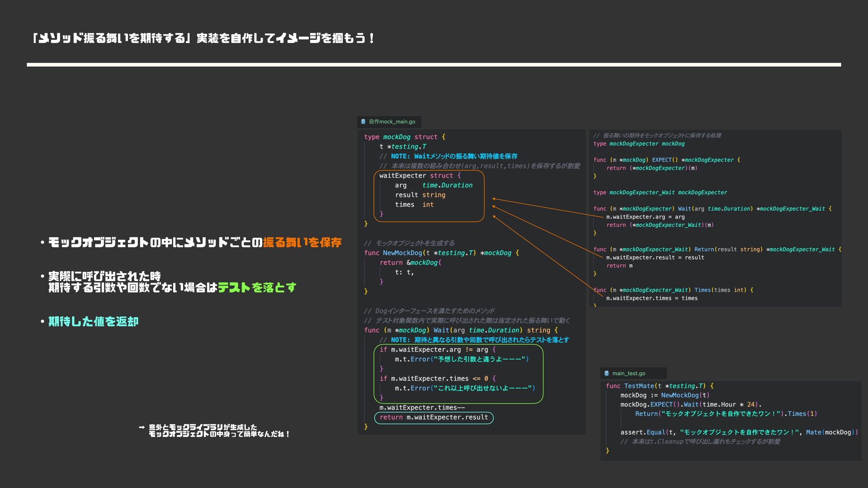Image resolution: width=868 pixels, height=488 pixels.
Task: Click 'if m.waitExpecter.times <= 0 {' line
Action: (x=437, y=379)
